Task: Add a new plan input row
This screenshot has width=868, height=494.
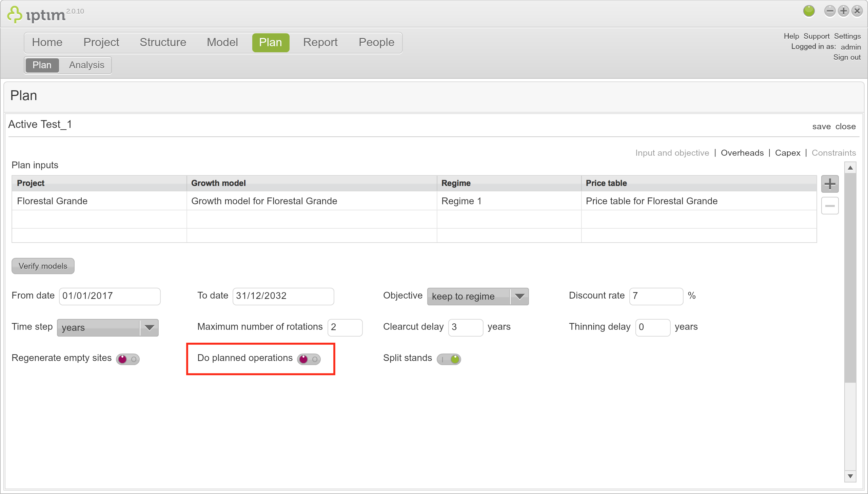Action: [x=830, y=184]
